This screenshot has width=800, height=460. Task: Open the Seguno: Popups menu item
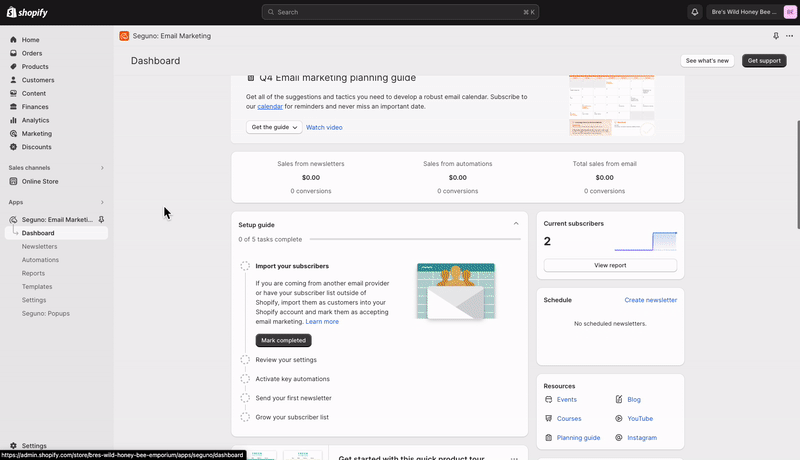45,313
